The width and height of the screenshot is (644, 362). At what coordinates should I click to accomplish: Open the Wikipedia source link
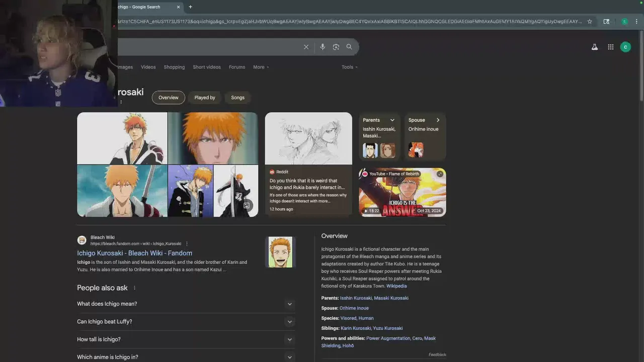[396, 286]
